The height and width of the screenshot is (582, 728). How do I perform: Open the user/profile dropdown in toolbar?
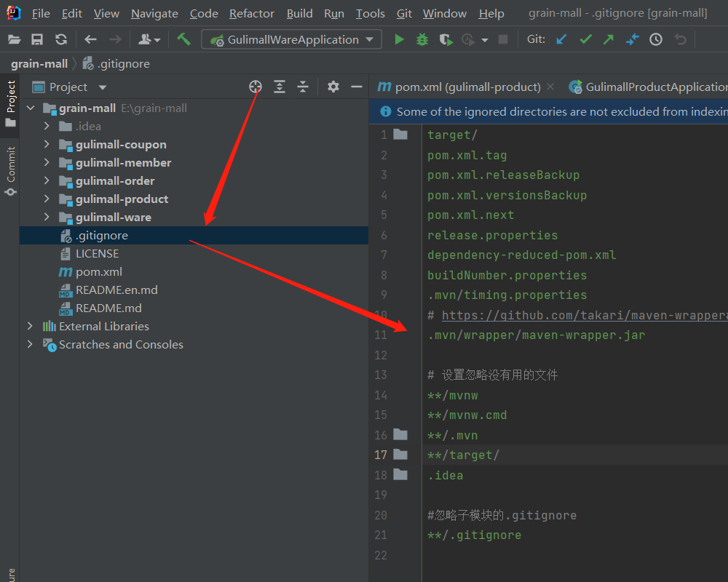pos(149,39)
